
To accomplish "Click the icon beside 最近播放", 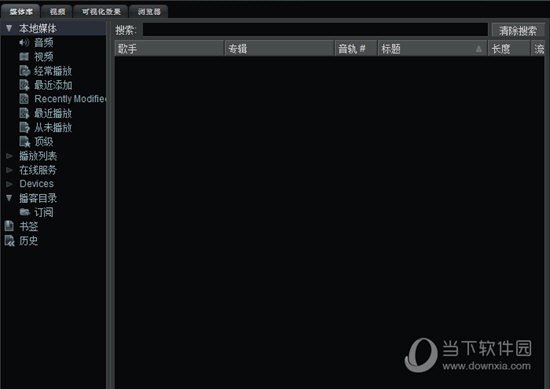I will pyautogui.click(x=24, y=113).
